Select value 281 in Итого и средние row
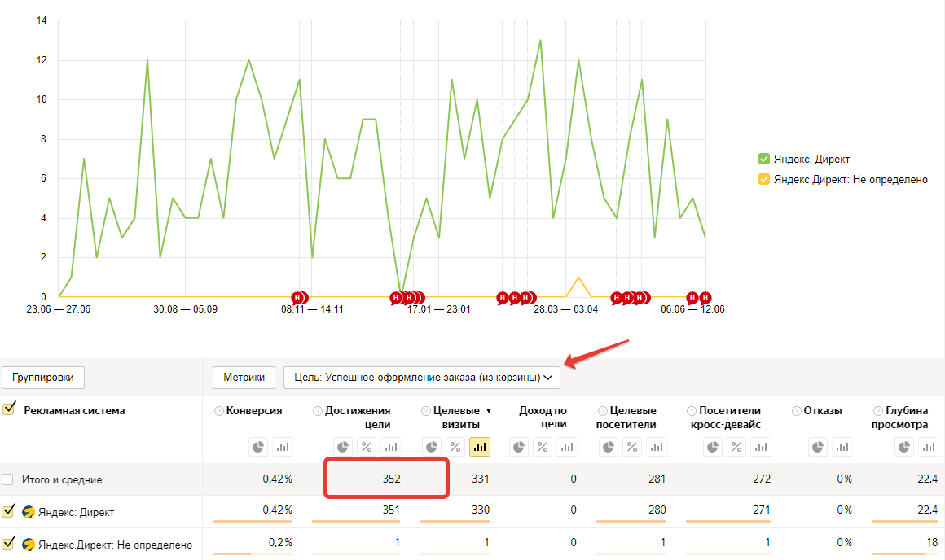945x560 pixels. [657, 479]
